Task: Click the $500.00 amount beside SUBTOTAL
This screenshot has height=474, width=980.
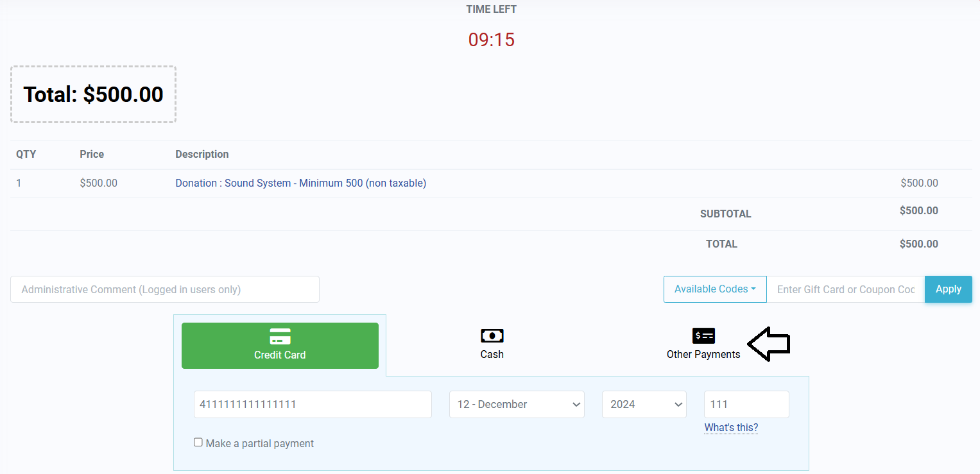Action: (919, 211)
